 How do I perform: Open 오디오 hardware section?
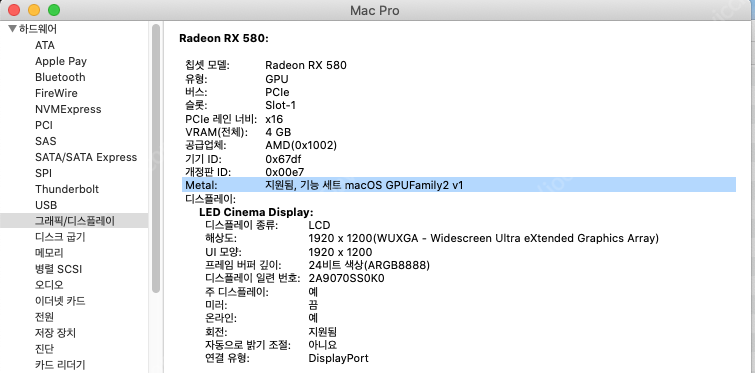(x=49, y=285)
